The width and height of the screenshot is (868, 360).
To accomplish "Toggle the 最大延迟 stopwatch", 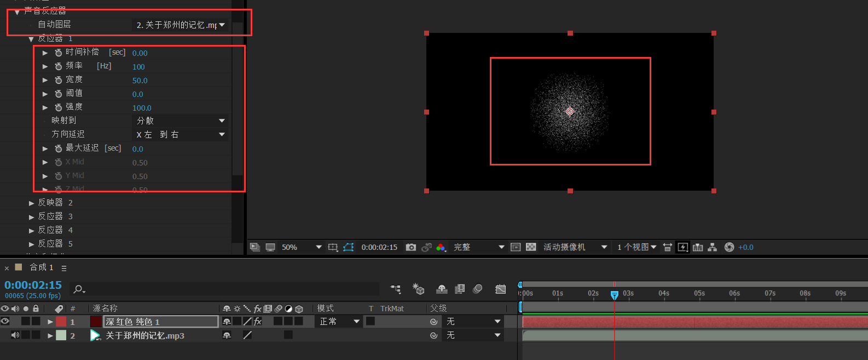I will click(59, 148).
